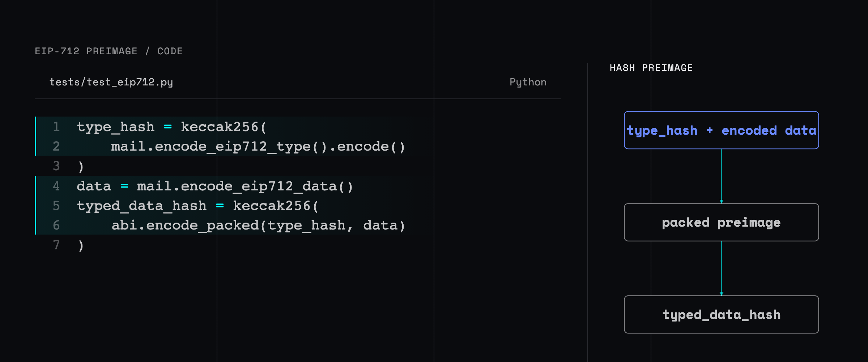The width and height of the screenshot is (868, 362).
Task: Click the EIP-712 PREIMAGE / CODE heading
Action: pyautogui.click(x=109, y=51)
